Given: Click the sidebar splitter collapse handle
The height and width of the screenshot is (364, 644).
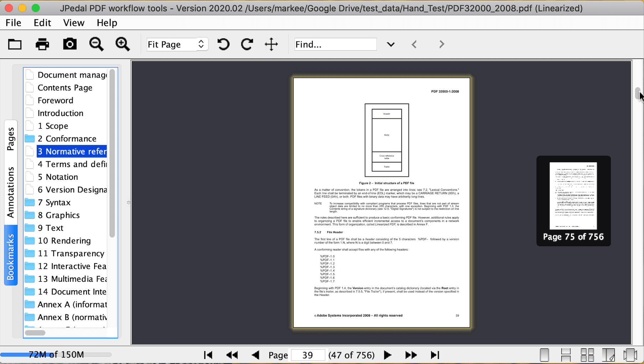Looking at the screenshot, I should click(128, 203).
